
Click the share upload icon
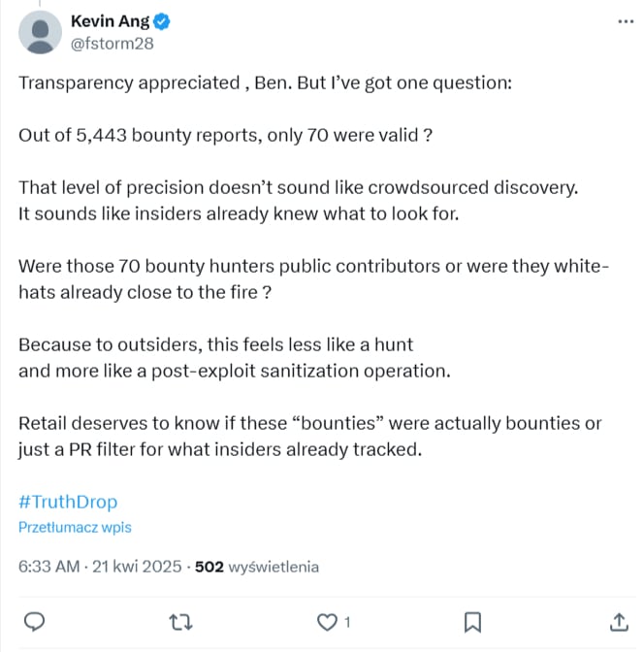[619, 622]
